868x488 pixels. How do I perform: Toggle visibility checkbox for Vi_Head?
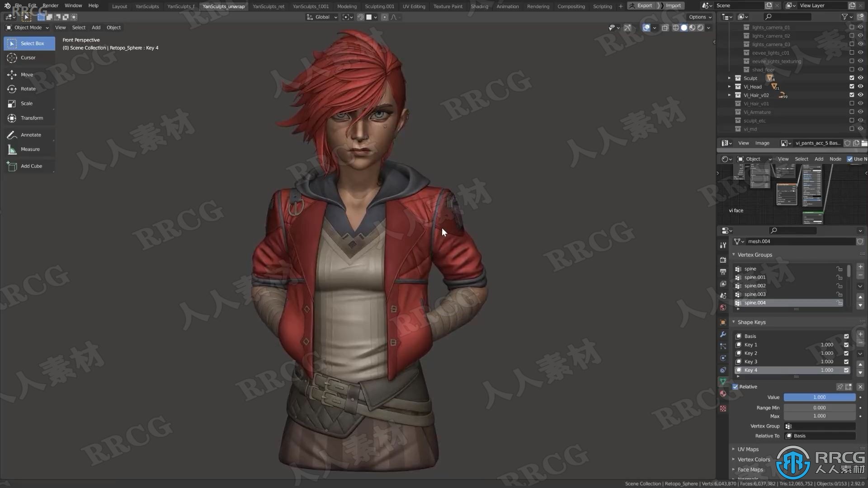(x=851, y=86)
